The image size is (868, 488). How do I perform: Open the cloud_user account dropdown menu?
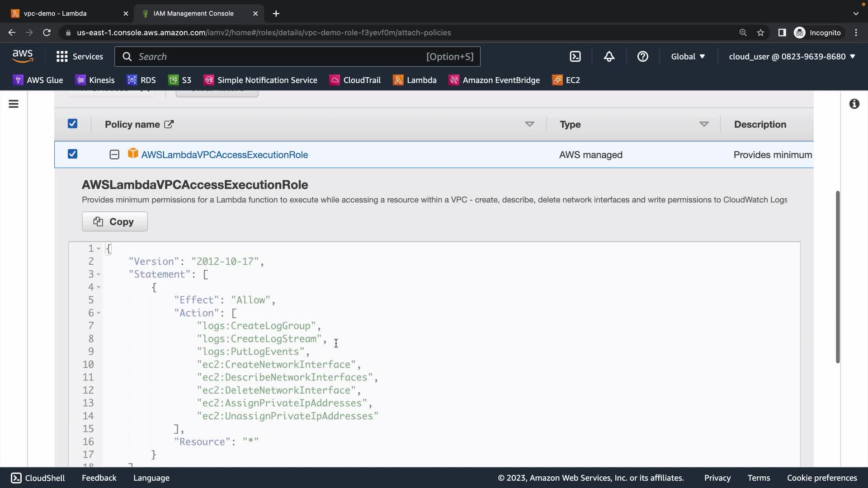(792, 56)
